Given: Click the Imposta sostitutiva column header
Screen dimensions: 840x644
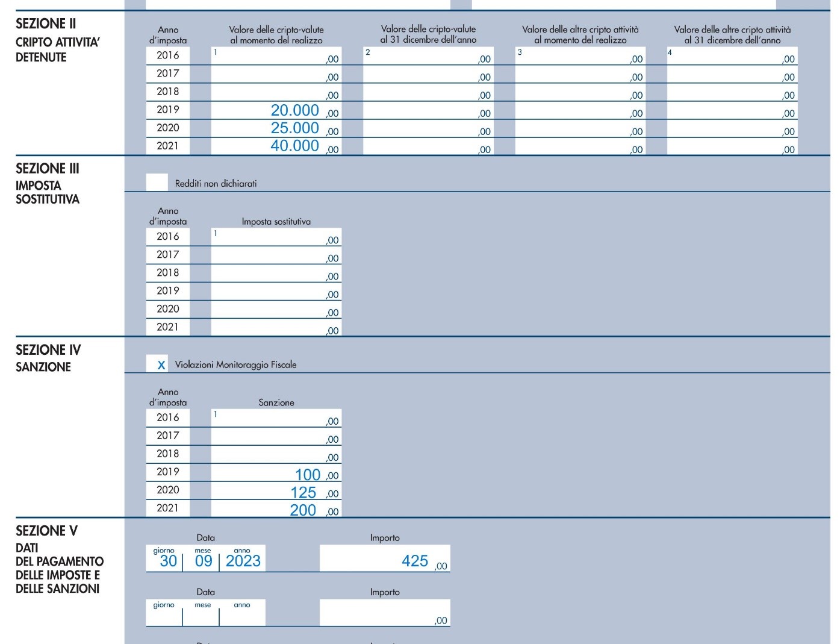Looking at the screenshot, I should 276,222.
